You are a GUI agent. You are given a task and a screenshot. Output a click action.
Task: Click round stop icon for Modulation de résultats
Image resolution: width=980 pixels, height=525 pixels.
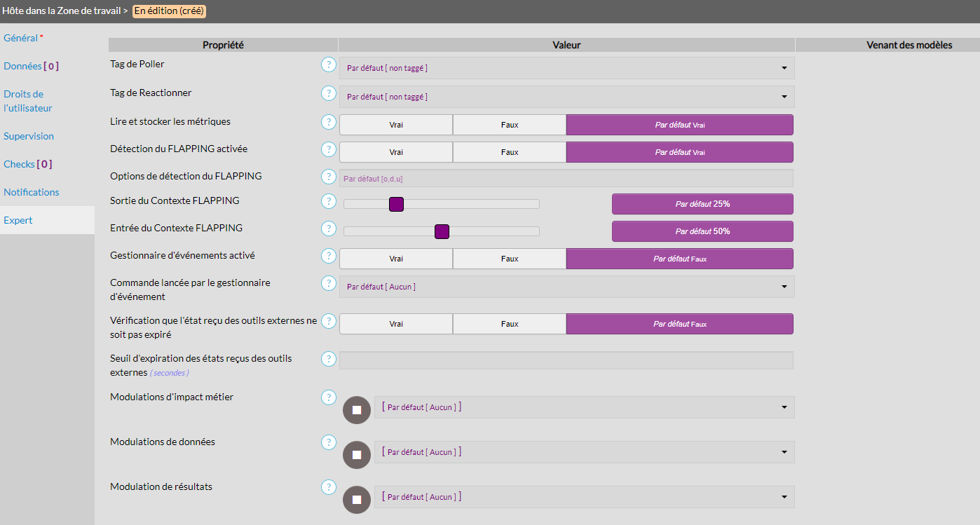point(356,500)
